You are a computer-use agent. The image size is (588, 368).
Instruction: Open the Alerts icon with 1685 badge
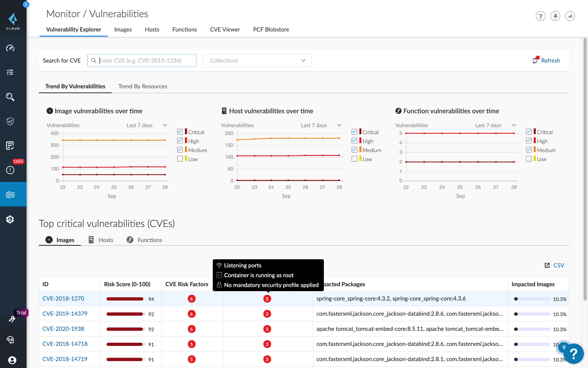(x=10, y=170)
